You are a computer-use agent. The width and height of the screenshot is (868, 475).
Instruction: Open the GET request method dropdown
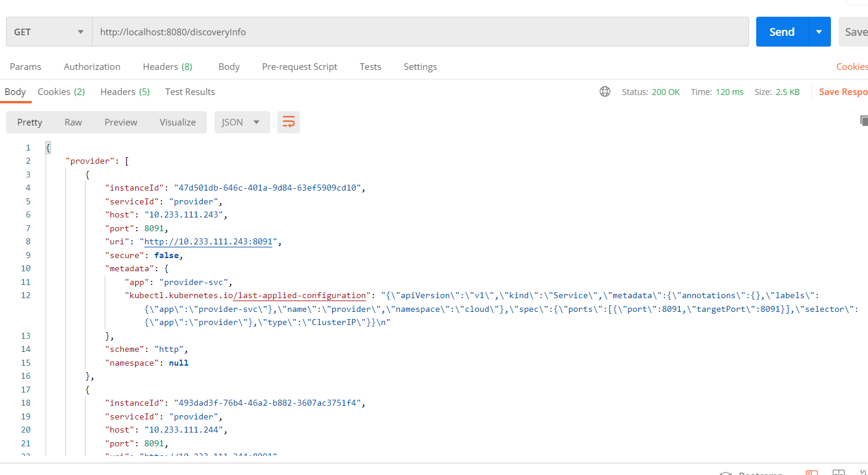48,32
